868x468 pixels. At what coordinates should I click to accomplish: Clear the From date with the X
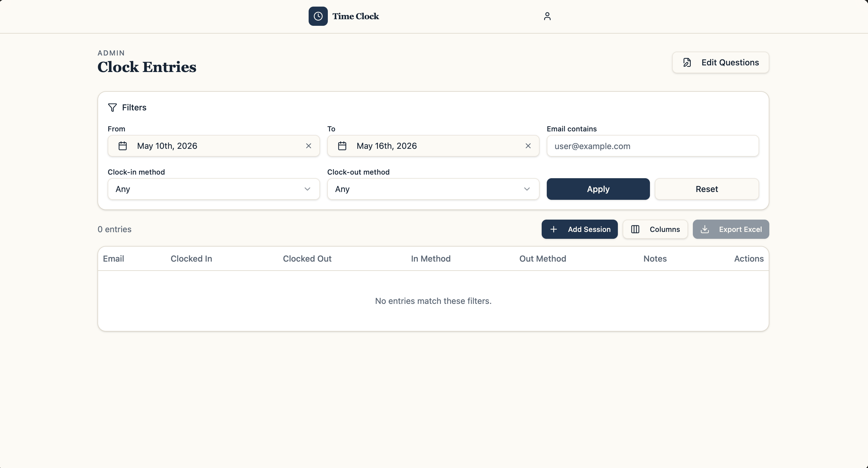pyautogui.click(x=308, y=146)
